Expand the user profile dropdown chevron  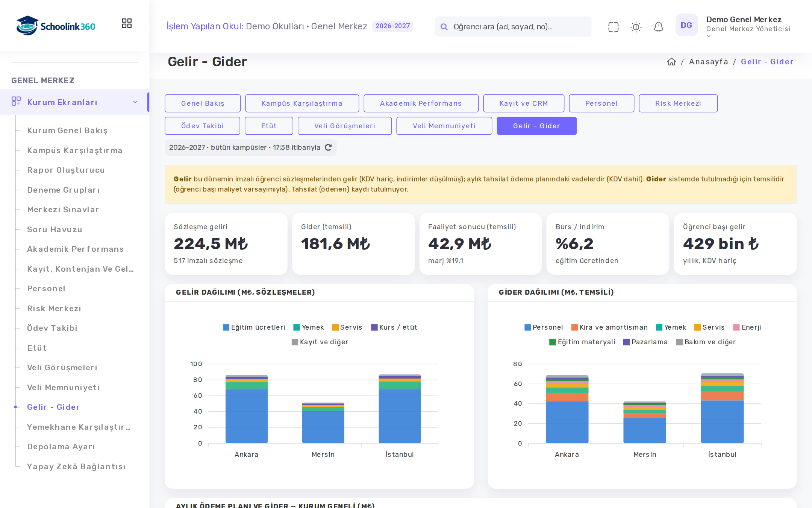pyautogui.click(x=709, y=37)
